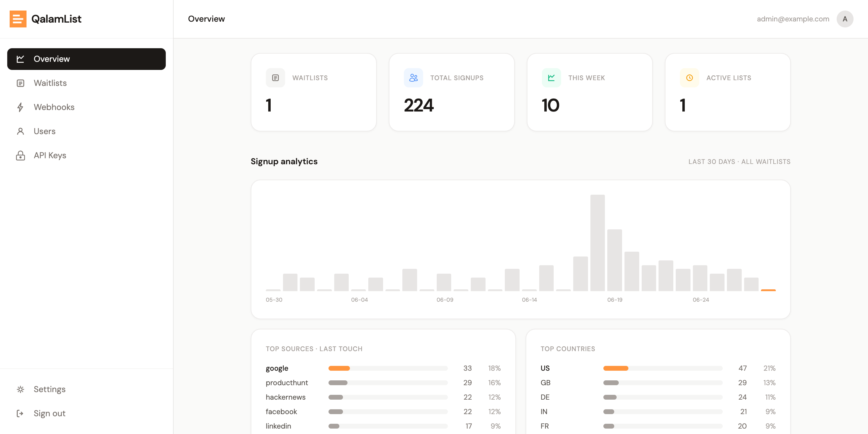Click the Waitlists stat card value 1

(x=269, y=105)
